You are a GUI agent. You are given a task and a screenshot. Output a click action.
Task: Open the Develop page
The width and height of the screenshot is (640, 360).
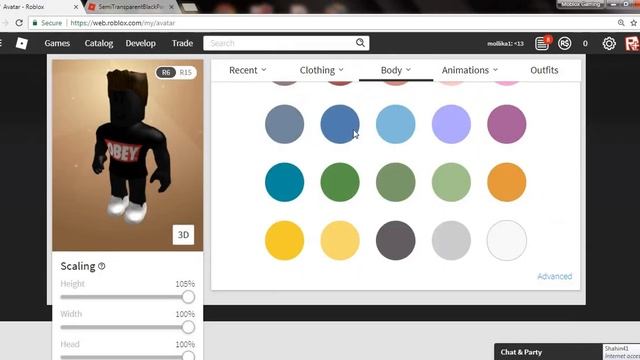pos(140,43)
